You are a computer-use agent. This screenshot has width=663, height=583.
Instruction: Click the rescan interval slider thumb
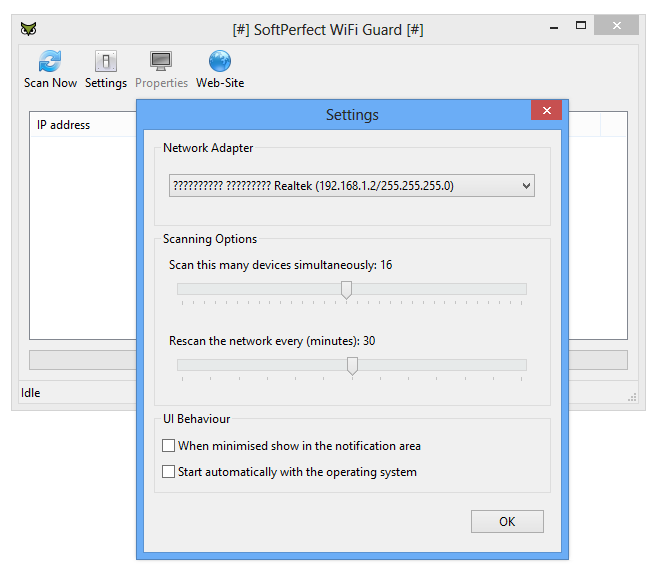pos(352,366)
